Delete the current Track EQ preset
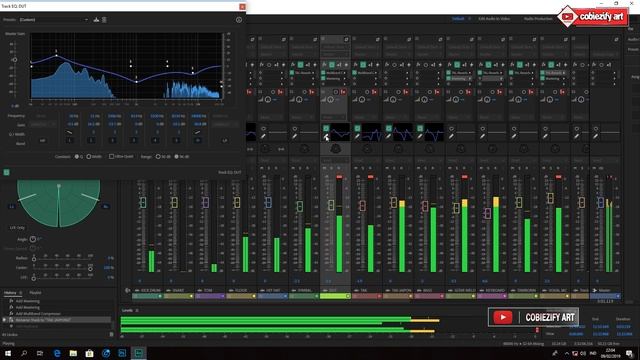The height and width of the screenshot is (360, 640). click(104, 20)
